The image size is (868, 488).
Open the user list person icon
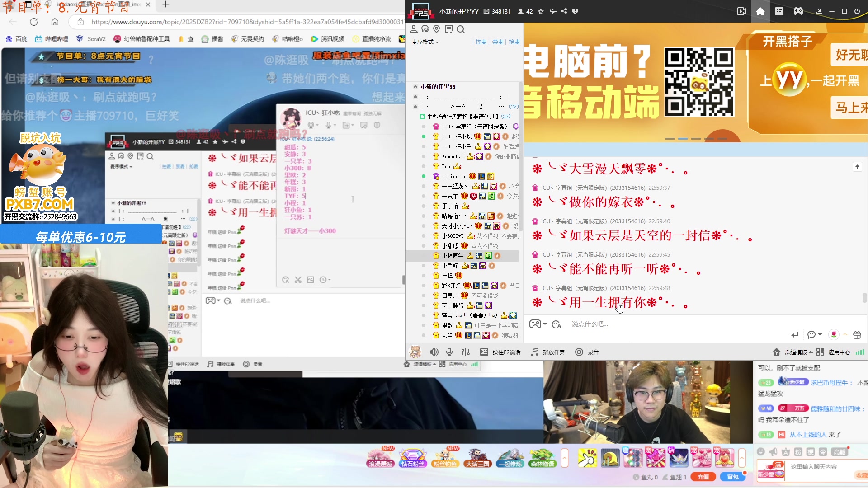(413, 29)
